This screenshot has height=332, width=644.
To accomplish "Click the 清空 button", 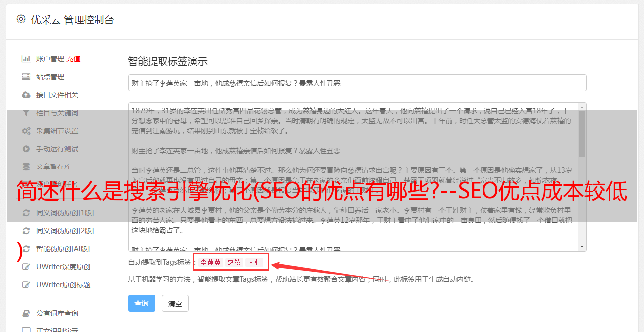I will click(x=175, y=303).
